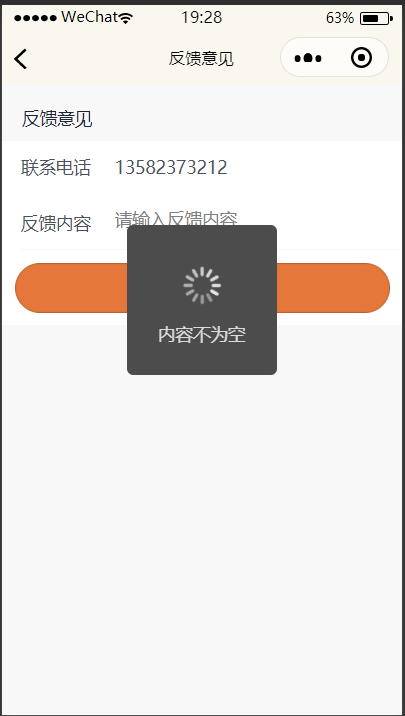Tap the loading spinner in the toast

pos(202,285)
